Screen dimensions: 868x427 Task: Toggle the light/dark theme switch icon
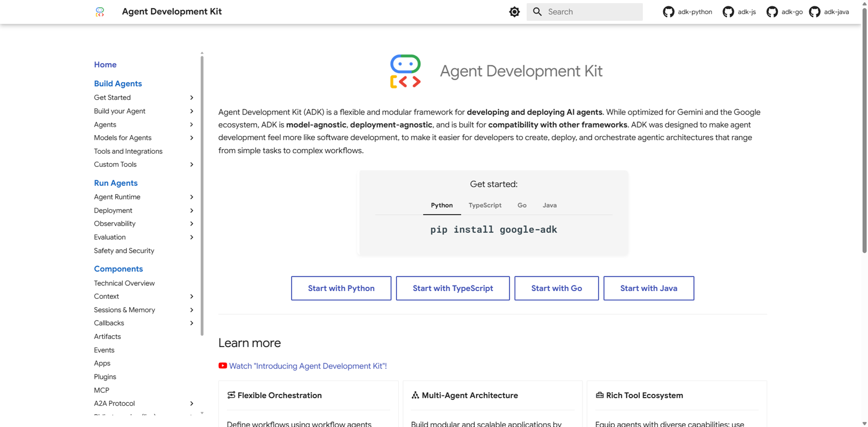tap(514, 12)
